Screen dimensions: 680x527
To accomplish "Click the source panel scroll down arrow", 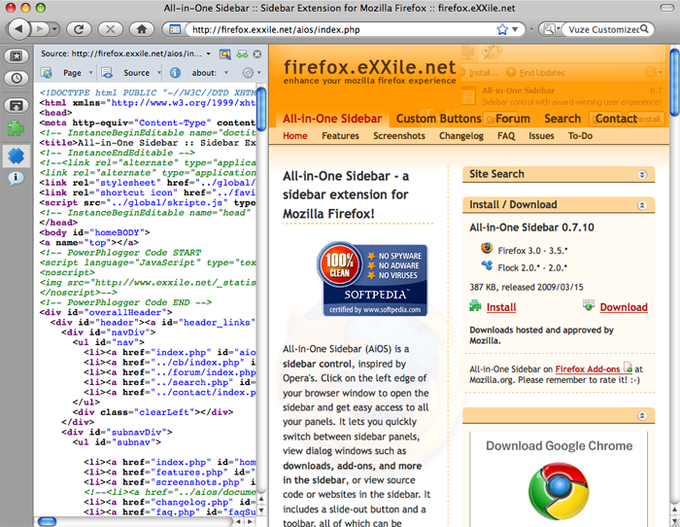I will pyautogui.click(x=262, y=510).
